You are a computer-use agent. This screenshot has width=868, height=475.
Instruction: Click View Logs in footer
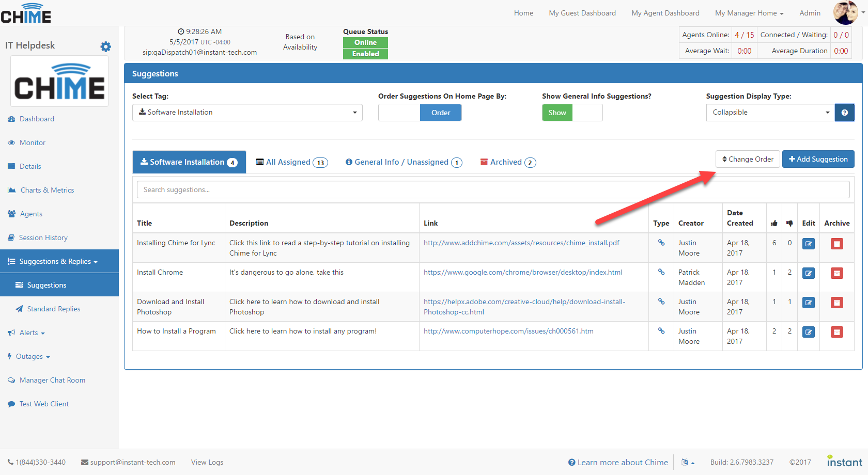207,462
